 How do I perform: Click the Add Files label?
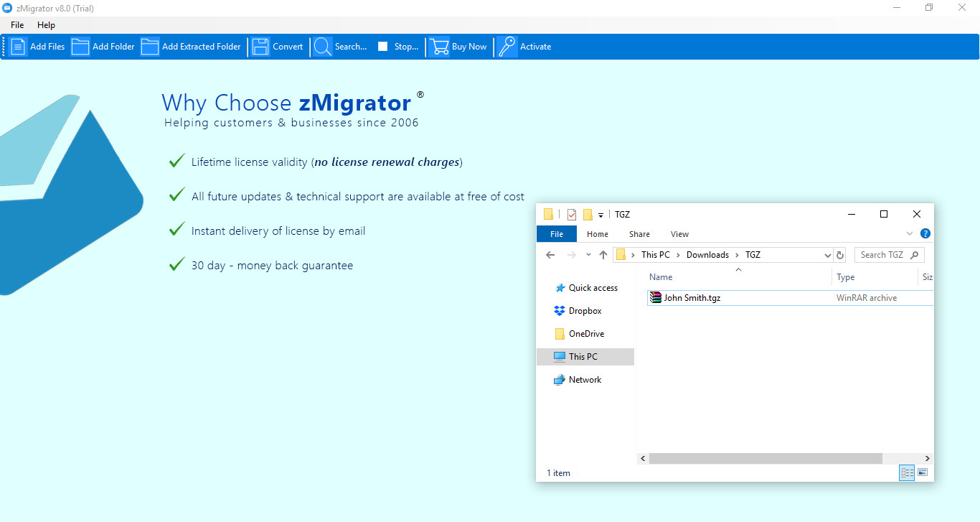47,47
